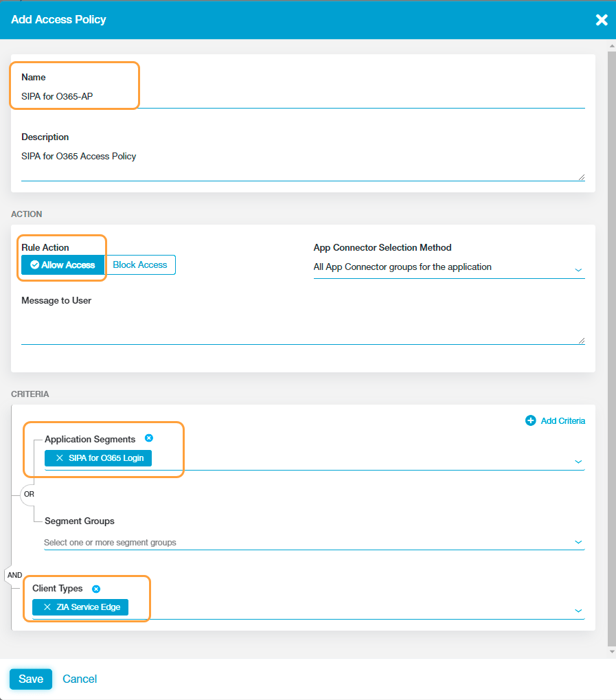Image resolution: width=616 pixels, height=700 pixels.
Task: Expand the Client Types dropdown
Action: 578,610
